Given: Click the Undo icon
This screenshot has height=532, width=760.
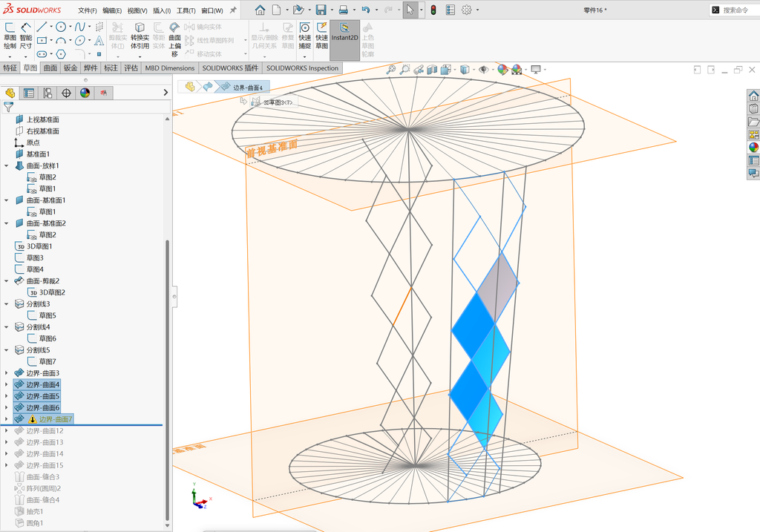Looking at the screenshot, I should (366, 10).
